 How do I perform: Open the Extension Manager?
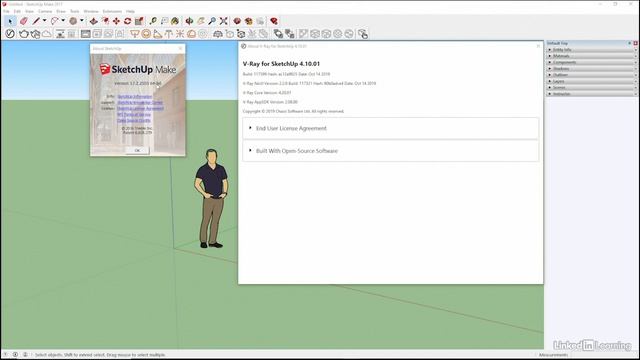(x=274, y=21)
